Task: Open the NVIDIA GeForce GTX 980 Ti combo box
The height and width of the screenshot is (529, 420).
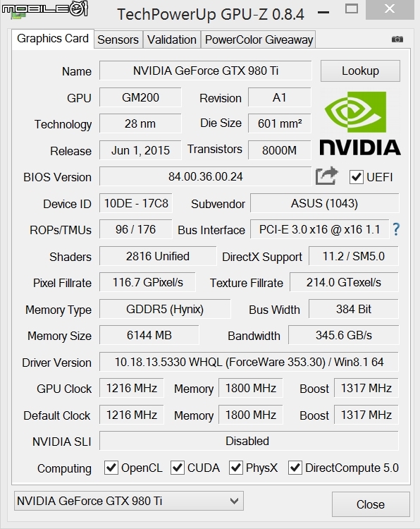Action: tap(129, 501)
